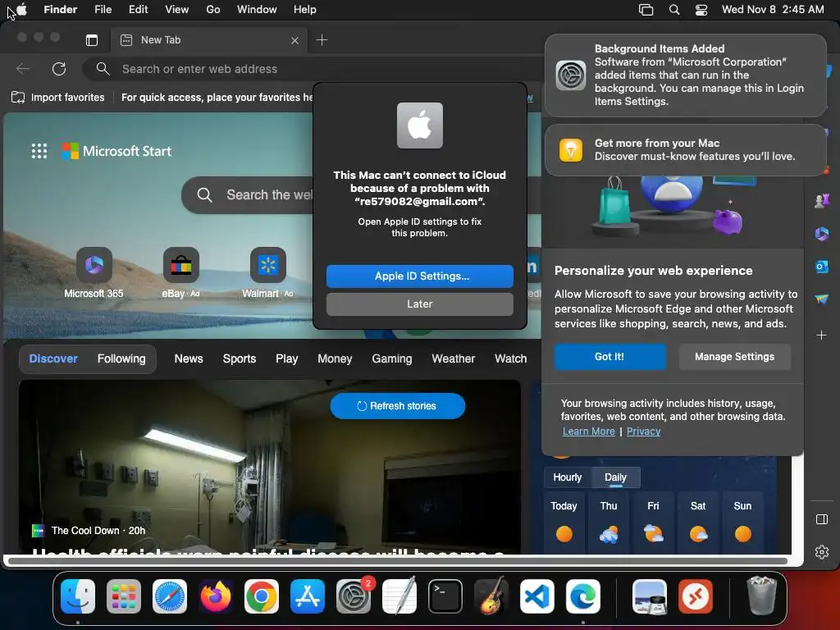Open the Edit menu
Viewport: 840px width, 630px height.
click(138, 10)
